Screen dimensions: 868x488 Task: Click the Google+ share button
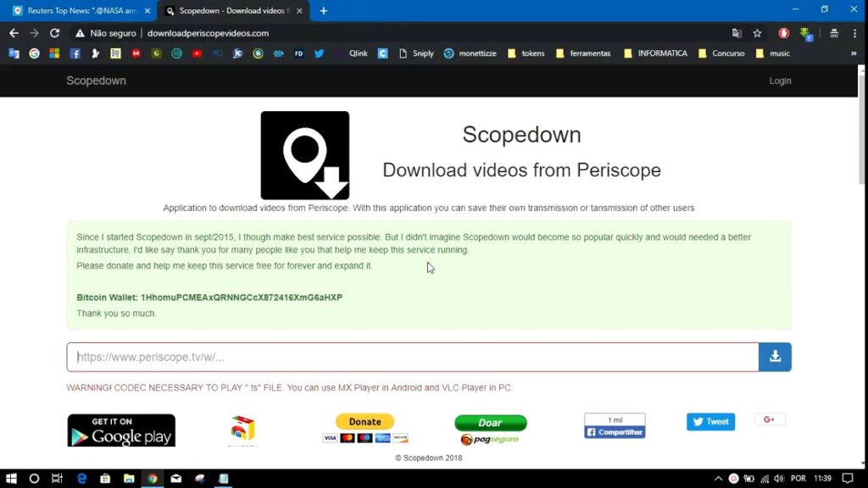[x=769, y=419]
